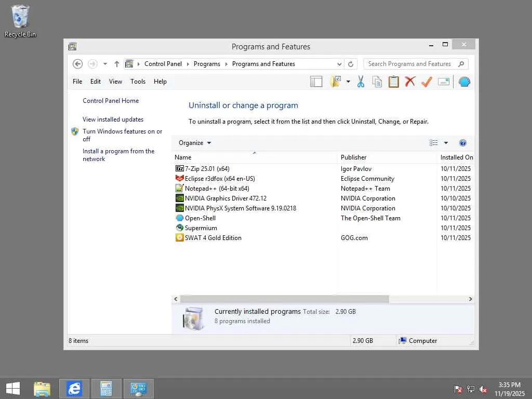The width and height of the screenshot is (532, 399).
Task: Open the Help menu
Action: [160, 82]
